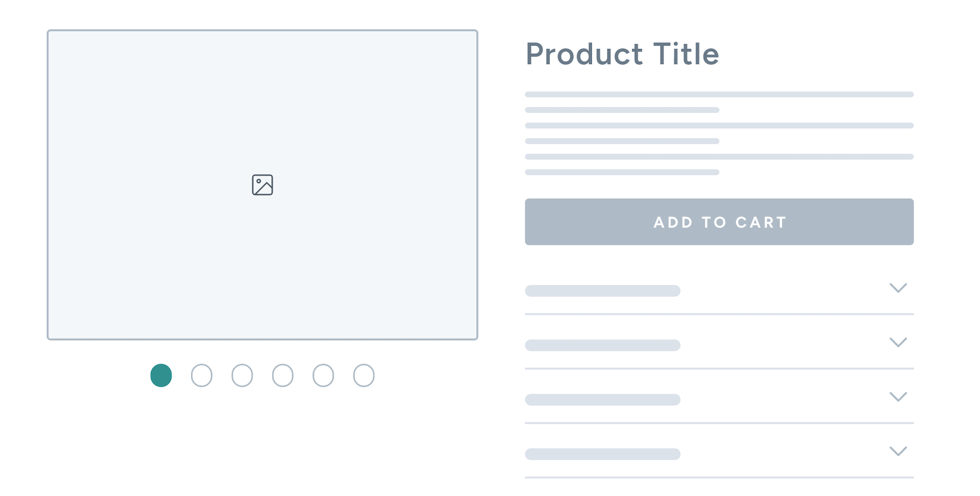
Task: Expand the third accordion chevron
Action: [x=898, y=396]
